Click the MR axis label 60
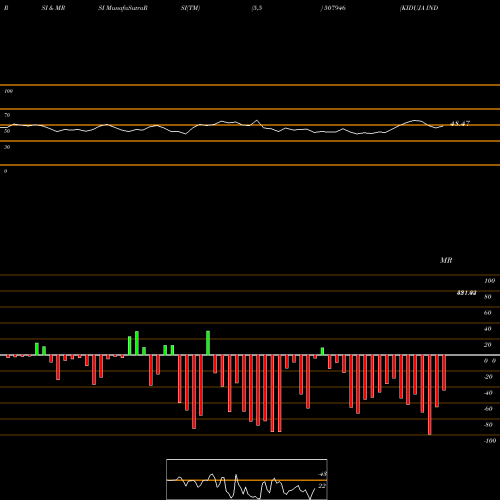 [x=488, y=313]
